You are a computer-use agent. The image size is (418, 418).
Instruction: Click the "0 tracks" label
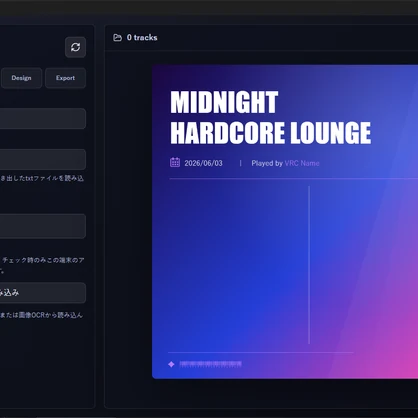click(x=142, y=38)
